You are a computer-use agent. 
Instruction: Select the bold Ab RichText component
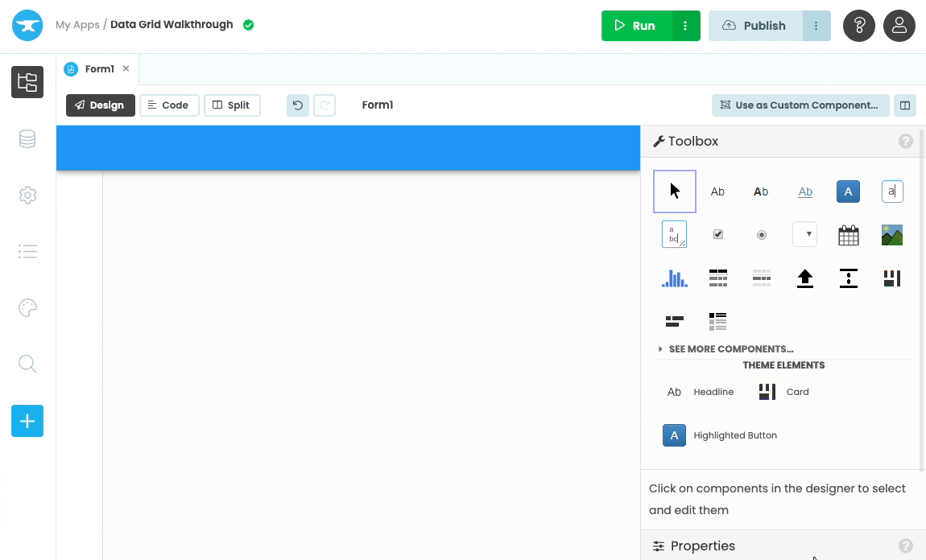point(761,191)
